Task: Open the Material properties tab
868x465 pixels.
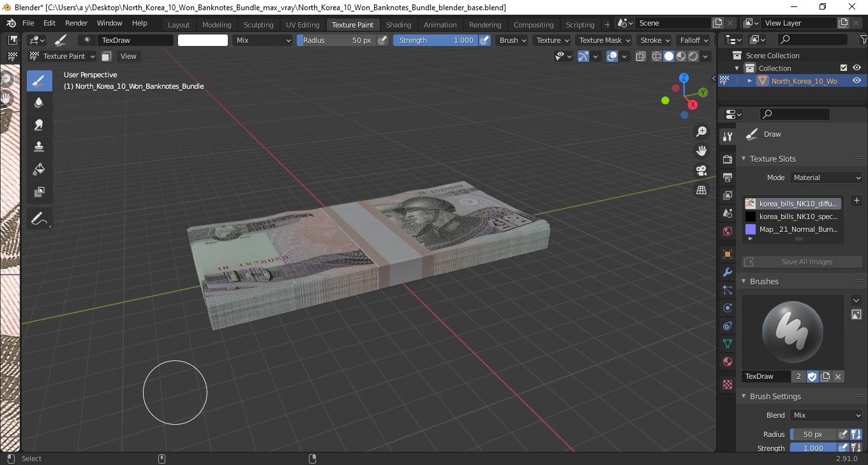Action: (727, 362)
